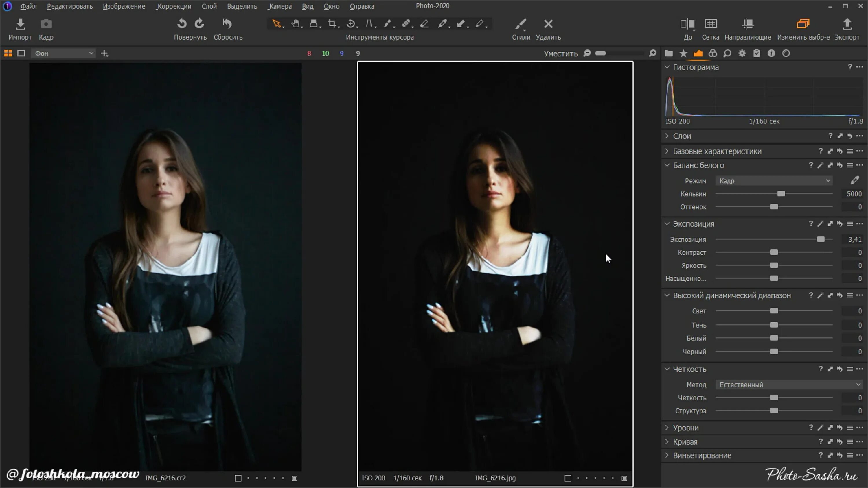Open the Изображение menu
The image size is (868, 488).
(124, 6)
